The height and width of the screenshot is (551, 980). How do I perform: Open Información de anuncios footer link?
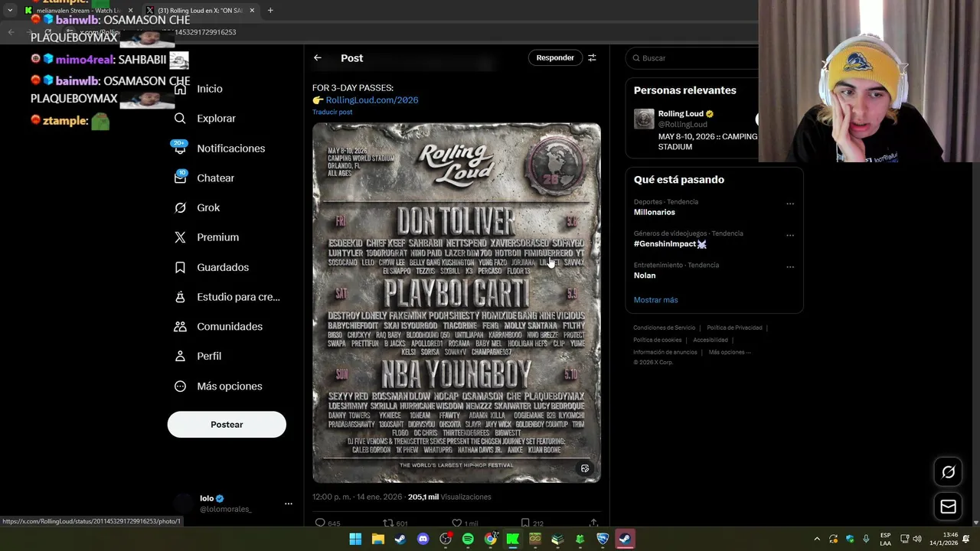click(x=665, y=352)
